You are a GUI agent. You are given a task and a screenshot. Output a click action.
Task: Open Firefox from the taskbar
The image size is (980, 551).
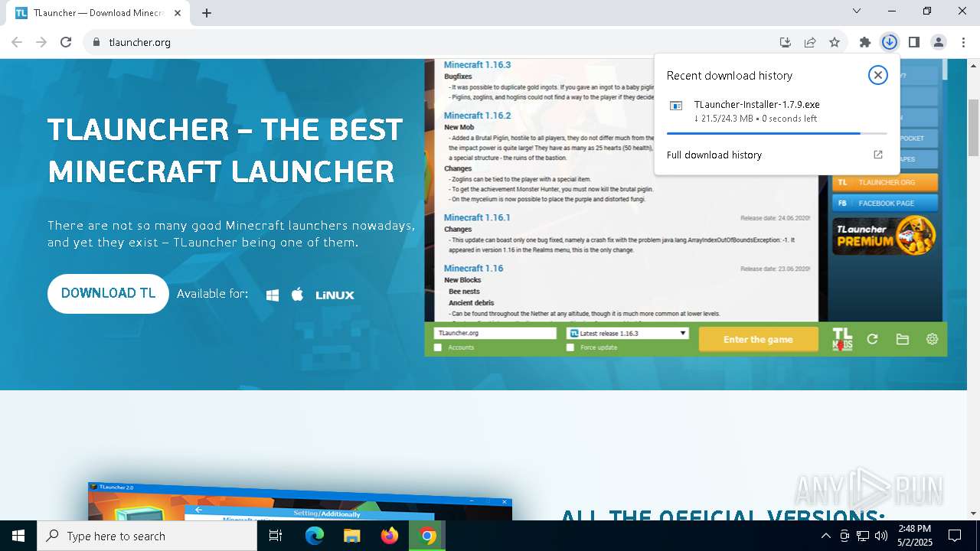point(390,536)
